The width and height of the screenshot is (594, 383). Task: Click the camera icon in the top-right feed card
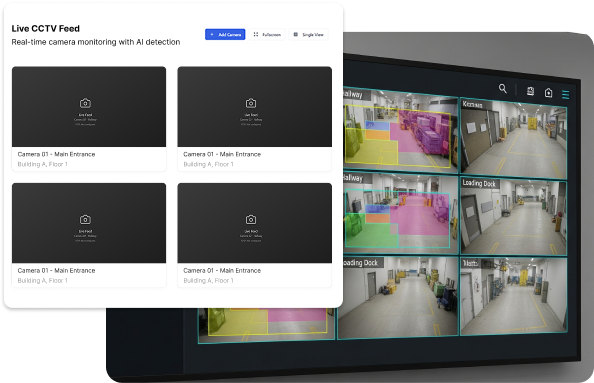point(251,103)
